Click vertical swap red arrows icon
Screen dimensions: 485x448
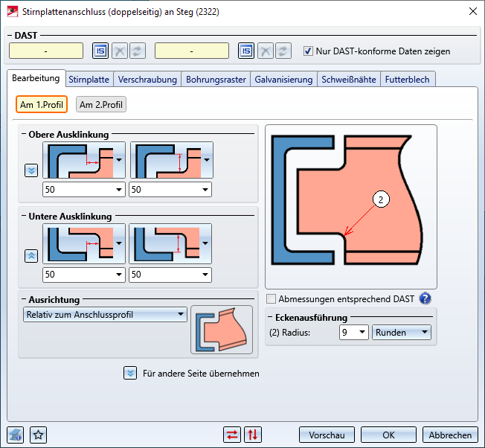(253, 435)
